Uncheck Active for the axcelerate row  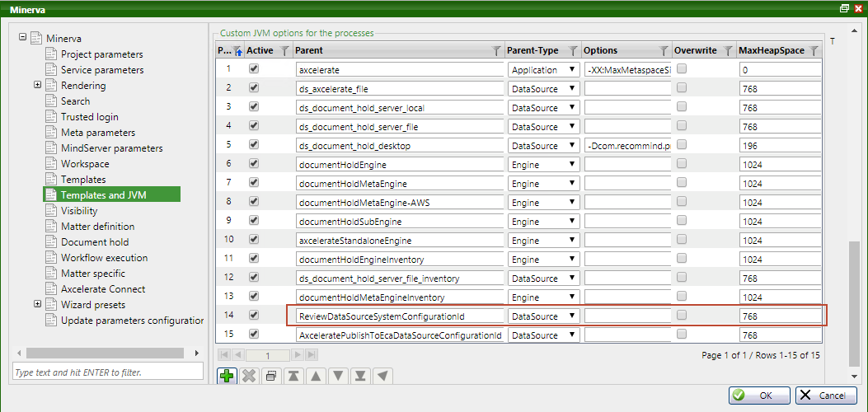point(254,69)
